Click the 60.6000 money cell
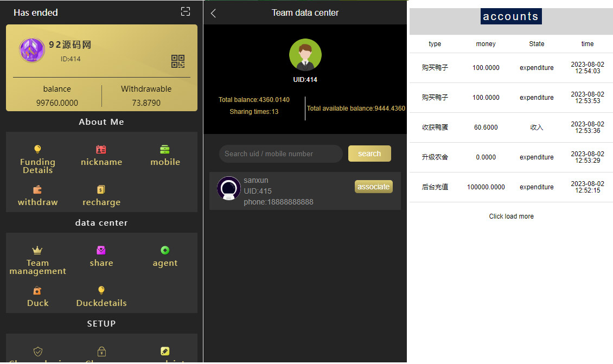Screen dimensions: 613x364 [486, 127]
